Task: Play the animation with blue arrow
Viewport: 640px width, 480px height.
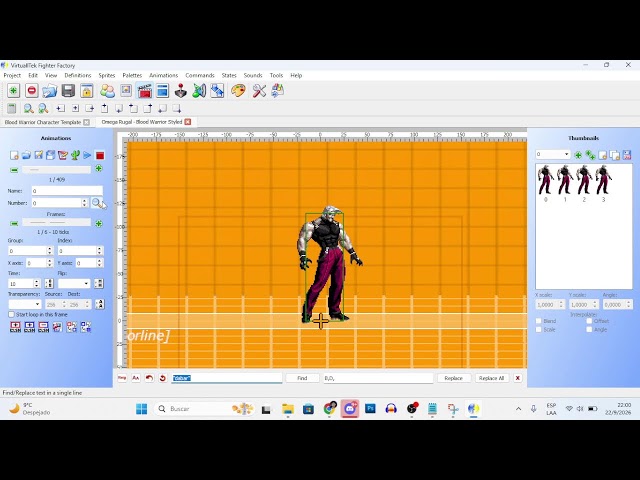Action: [87, 155]
